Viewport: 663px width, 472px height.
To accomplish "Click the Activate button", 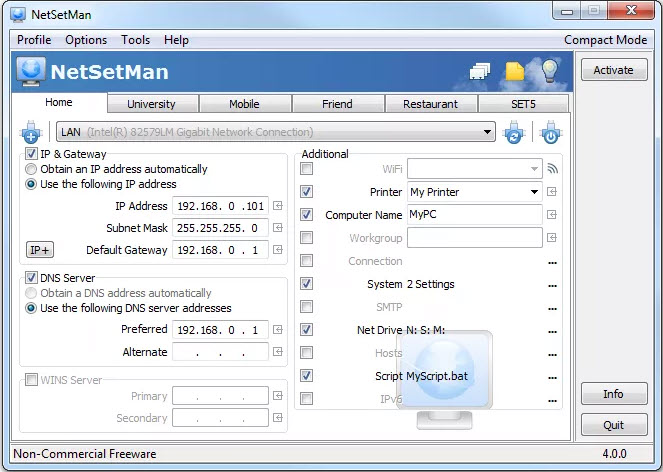I will 614,70.
